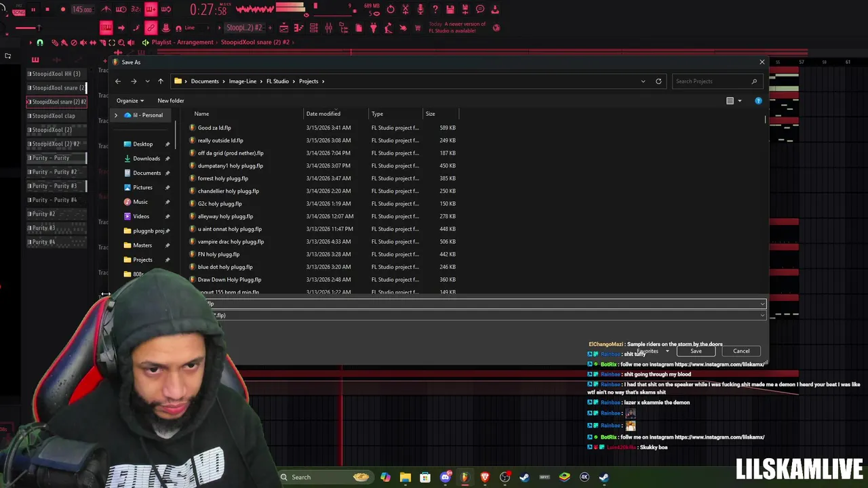Image resolution: width=868 pixels, height=488 pixels.
Task: Expand the save as type dropdown
Action: [x=762, y=315]
